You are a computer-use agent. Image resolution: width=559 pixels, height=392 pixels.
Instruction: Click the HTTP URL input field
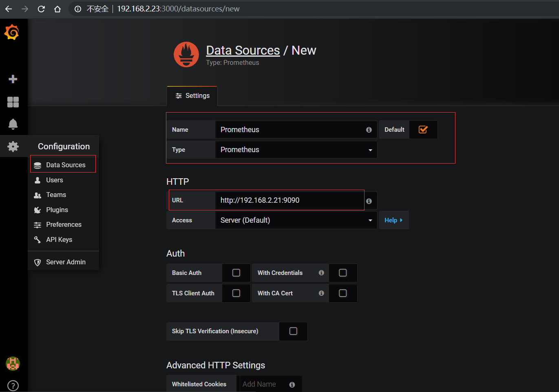[289, 200]
